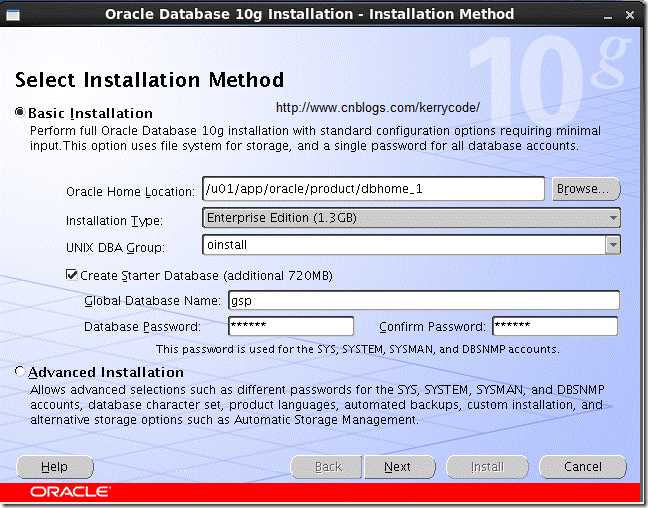The image size is (648, 508).
Task: Toggle Create Starter Database checkbox
Action: tap(71, 274)
